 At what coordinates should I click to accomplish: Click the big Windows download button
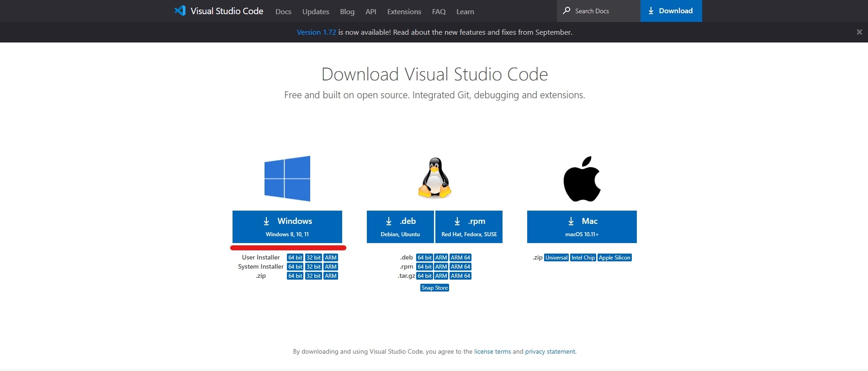tap(287, 227)
